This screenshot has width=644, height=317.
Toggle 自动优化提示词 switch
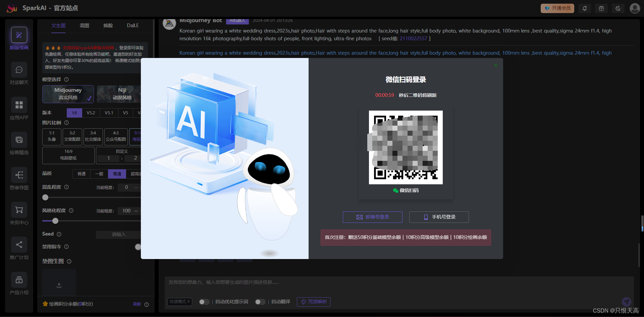click(x=204, y=302)
